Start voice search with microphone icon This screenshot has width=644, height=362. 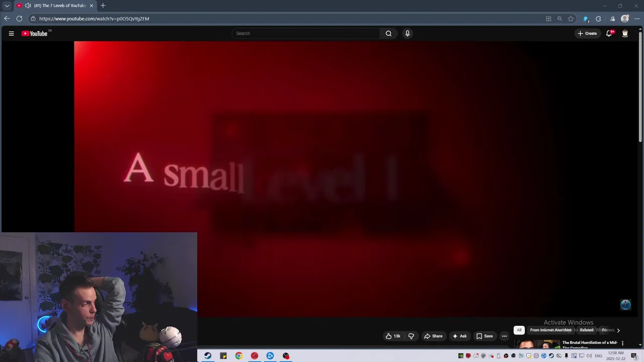click(x=408, y=33)
